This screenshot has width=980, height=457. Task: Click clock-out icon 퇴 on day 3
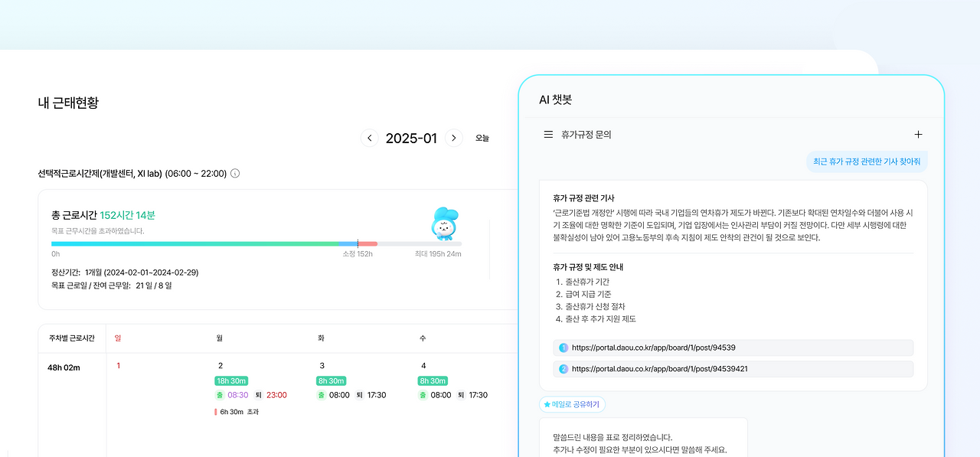click(359, 395)
